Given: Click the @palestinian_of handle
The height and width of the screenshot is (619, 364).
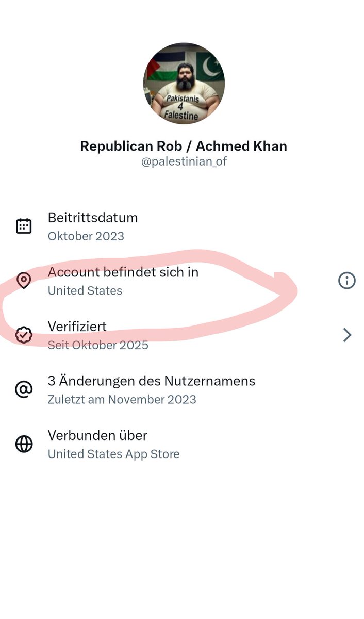Looking at the screenshot, I should (x=184, y=161).
